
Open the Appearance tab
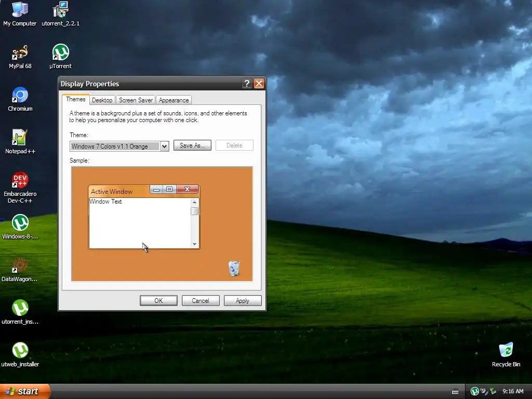click(174, 100)
